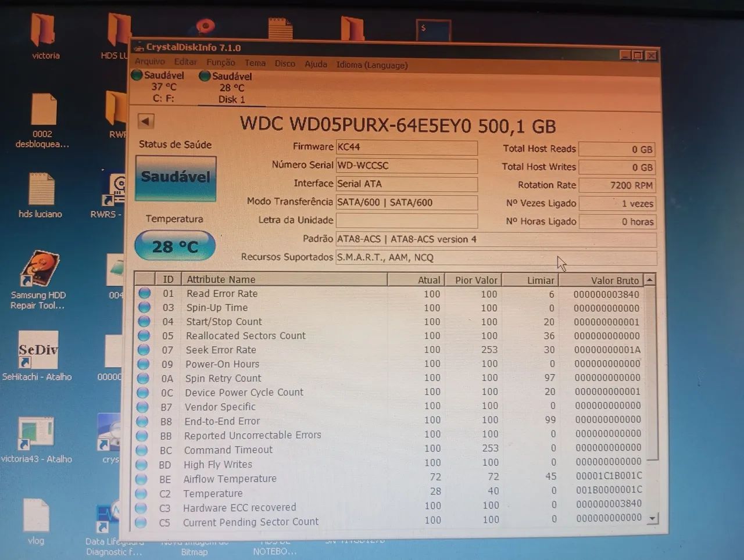Open the Tema menu
The width and height of the screenshot is (744, 560).
point(255,63)
